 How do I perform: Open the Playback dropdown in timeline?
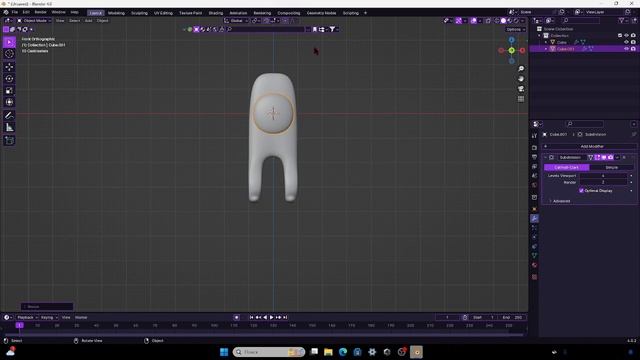27,318
